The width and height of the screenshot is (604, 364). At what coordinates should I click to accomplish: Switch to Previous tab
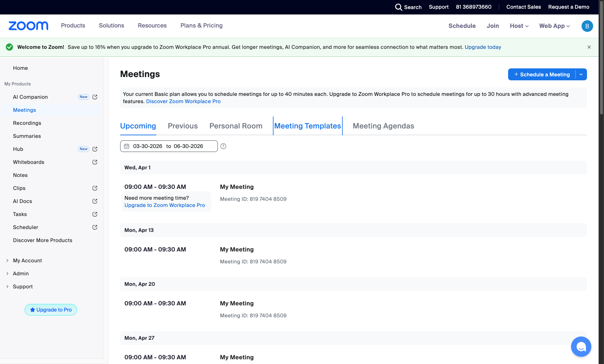[x=183, y=126]
